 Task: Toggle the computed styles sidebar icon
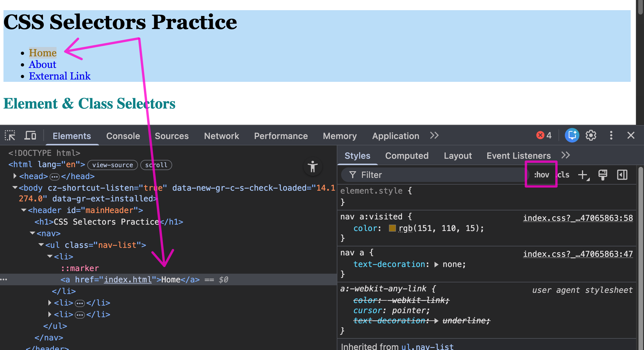coord(622,175)
